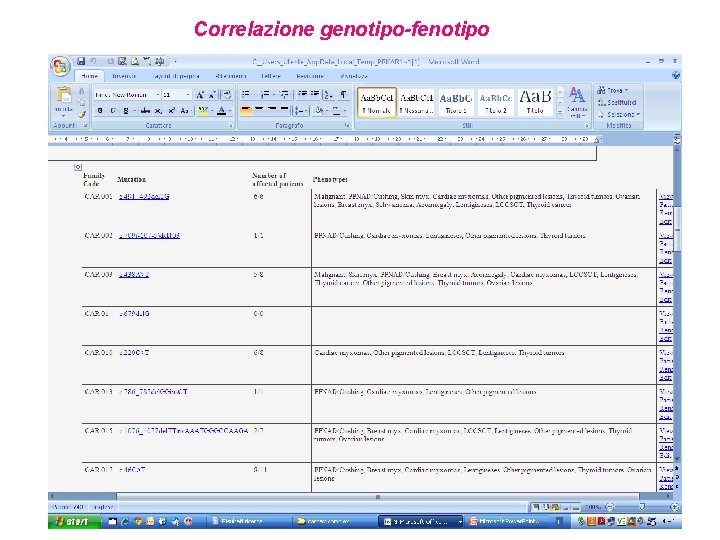Click the Grow Font icon
Viewport: 720px width, 540px height.
pos(200,95)
